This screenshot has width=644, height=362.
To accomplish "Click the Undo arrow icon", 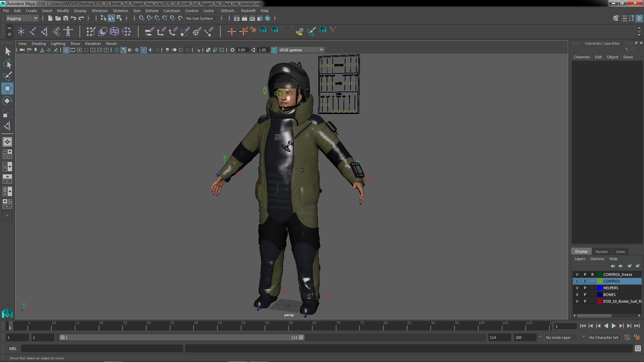I will (73, 18).
